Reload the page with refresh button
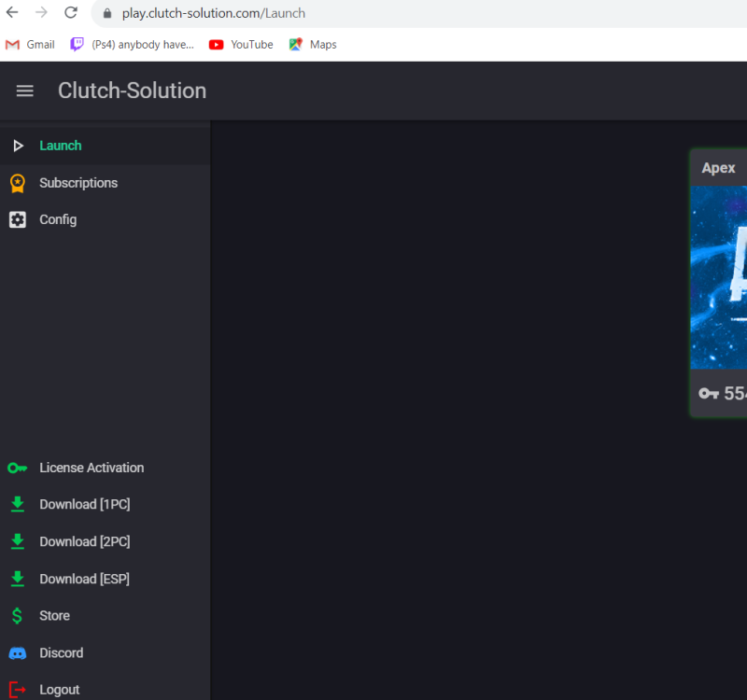This screenshot has width=747, height=700. pos(71,13)
